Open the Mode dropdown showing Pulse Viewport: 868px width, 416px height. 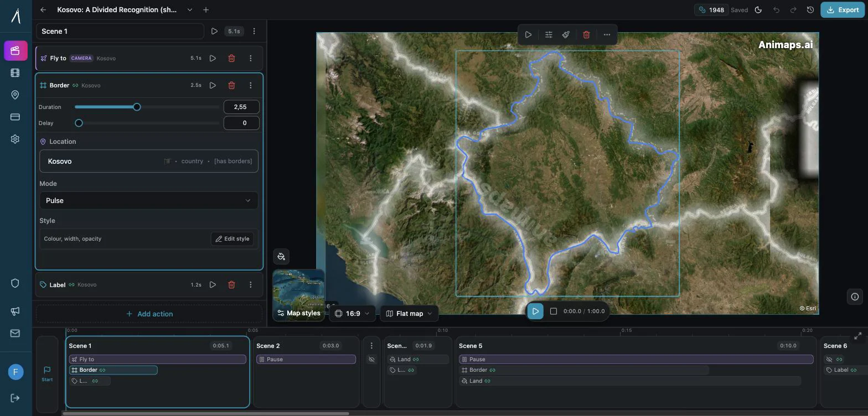click(148, 200)
